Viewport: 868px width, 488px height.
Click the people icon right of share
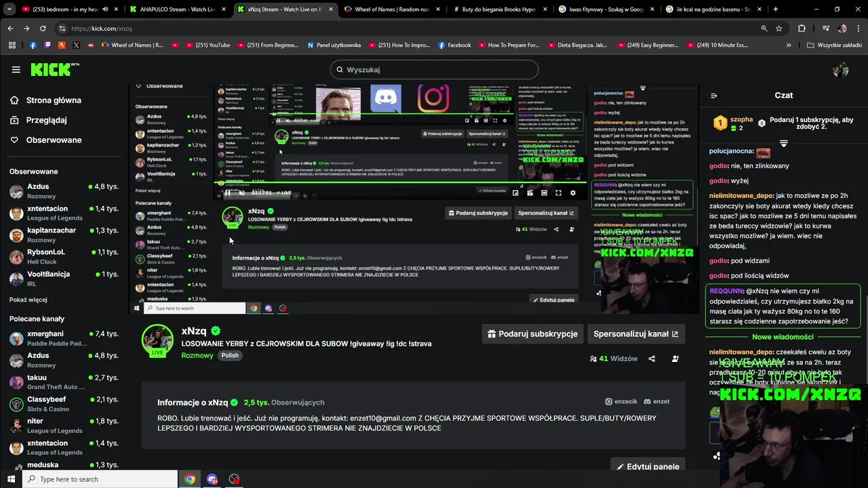[675, 359]
